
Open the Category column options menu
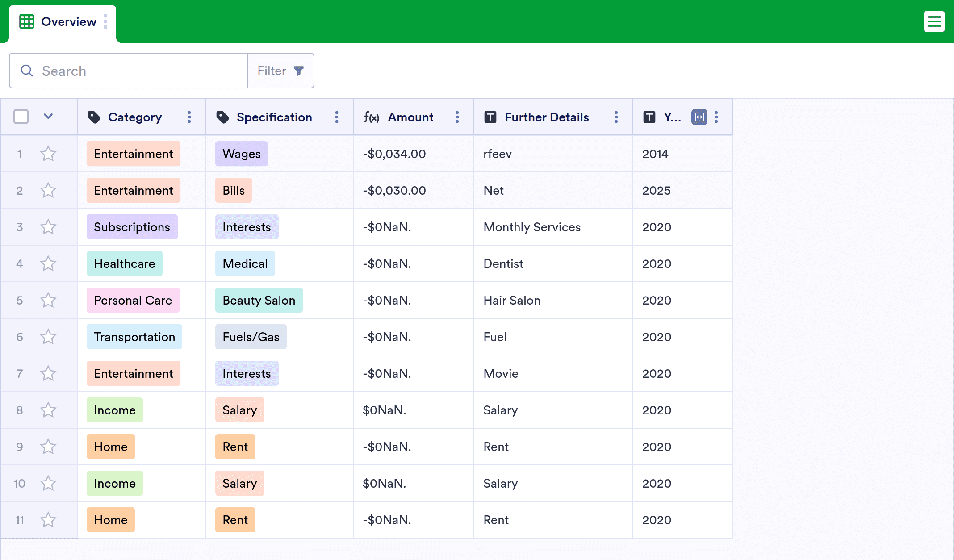click(x=189, y=117)
